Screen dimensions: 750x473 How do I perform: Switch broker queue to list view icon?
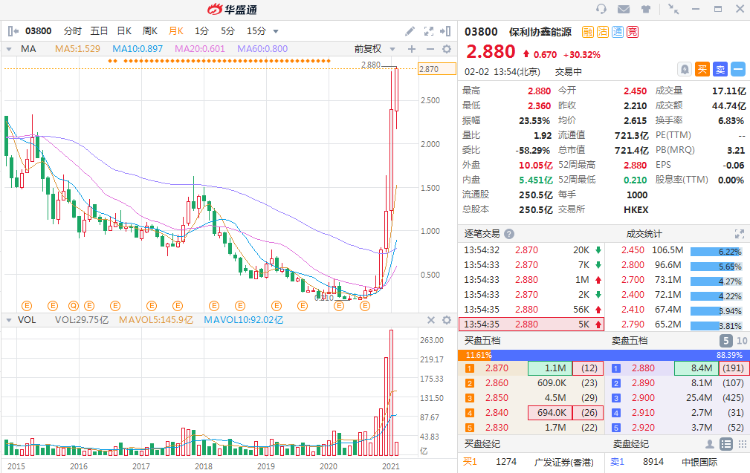[726, 444]
